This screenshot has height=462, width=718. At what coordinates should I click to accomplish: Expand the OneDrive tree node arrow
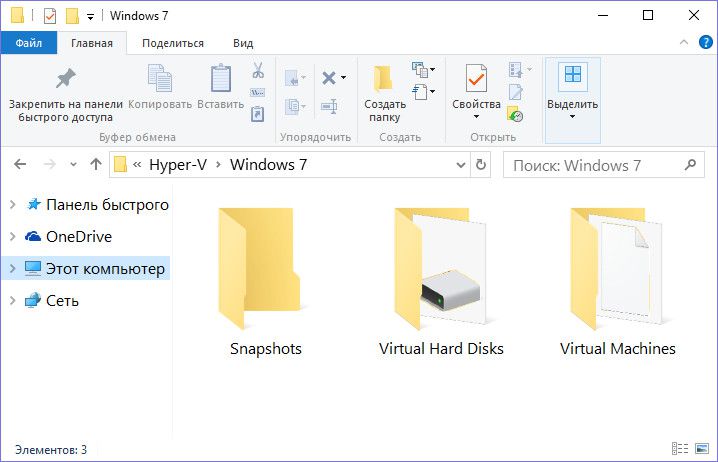[x=12, y=237]
